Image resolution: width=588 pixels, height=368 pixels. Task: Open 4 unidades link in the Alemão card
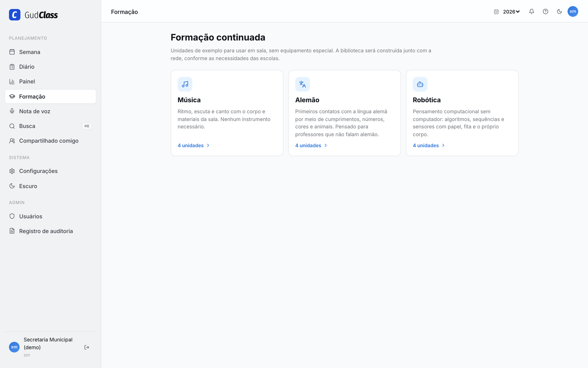(x=311, y=145)
